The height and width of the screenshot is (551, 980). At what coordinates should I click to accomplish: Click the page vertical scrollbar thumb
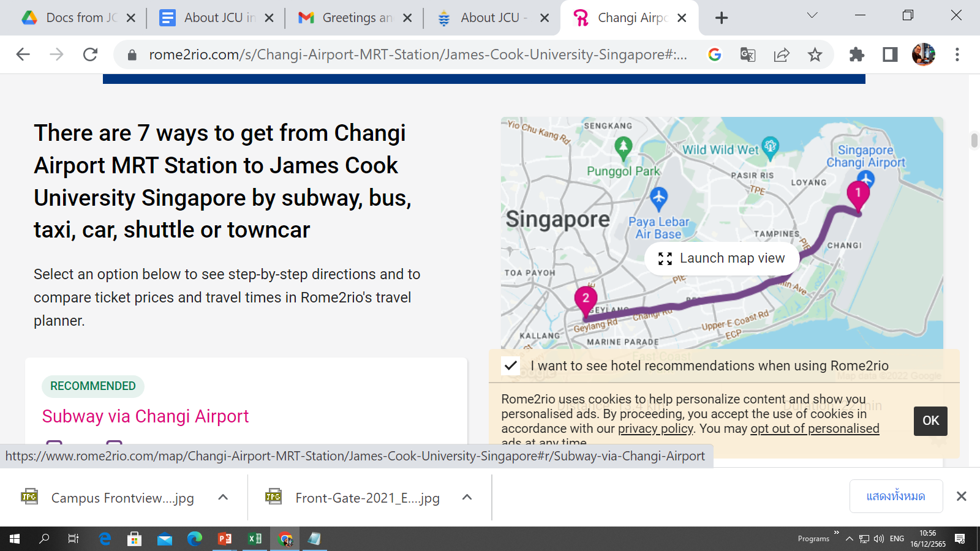click(x=974, y=140)
